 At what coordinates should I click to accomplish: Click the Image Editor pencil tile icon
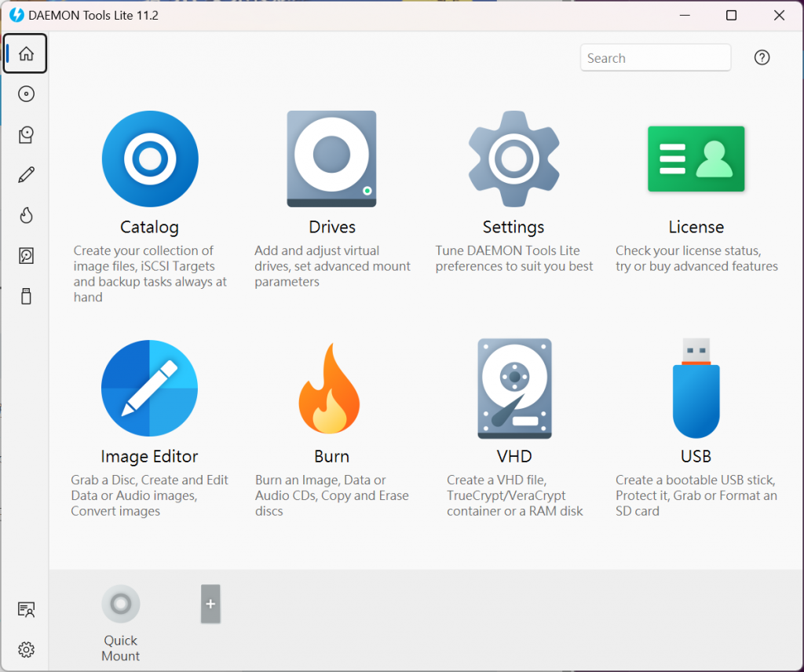coord(149,388)
